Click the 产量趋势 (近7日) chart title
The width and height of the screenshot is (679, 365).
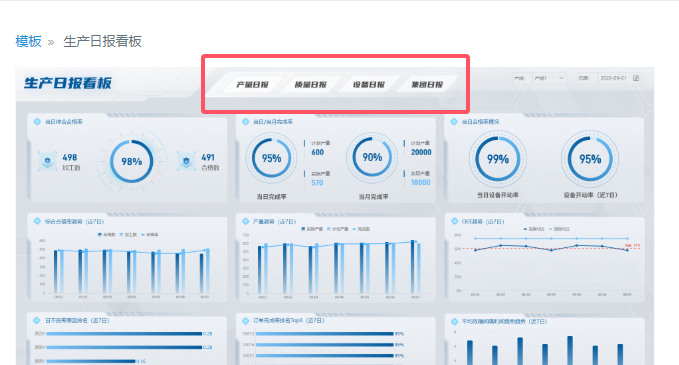coord(275,222)
